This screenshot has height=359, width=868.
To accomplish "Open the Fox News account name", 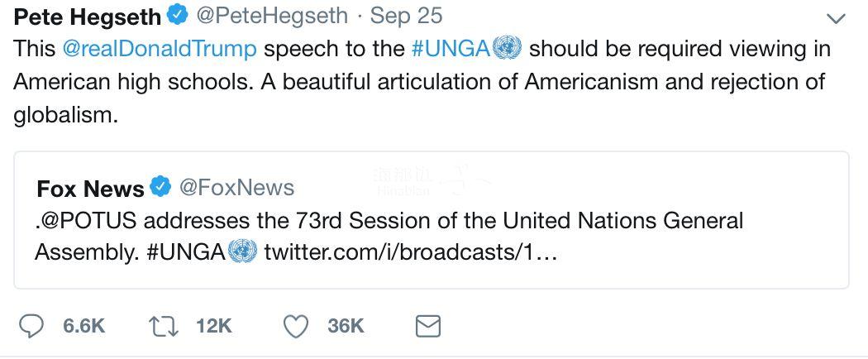I will click(x=90, y=189).
